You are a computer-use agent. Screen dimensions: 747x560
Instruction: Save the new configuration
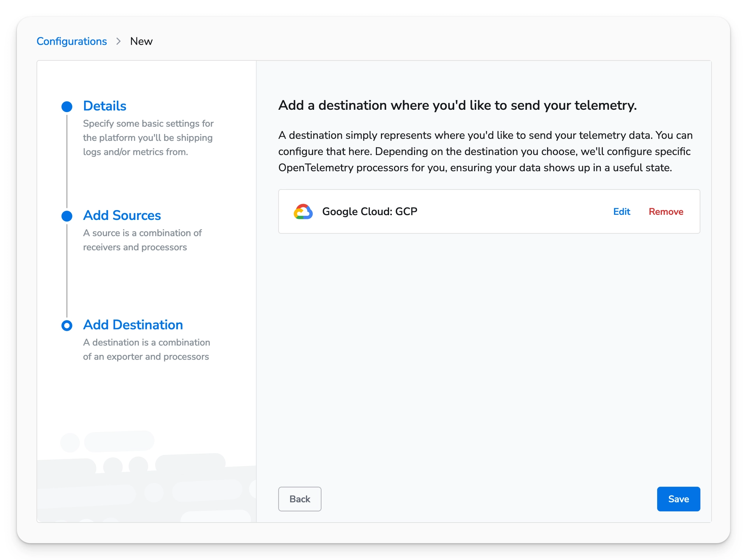pyautogui.click(x=679, y=499)
